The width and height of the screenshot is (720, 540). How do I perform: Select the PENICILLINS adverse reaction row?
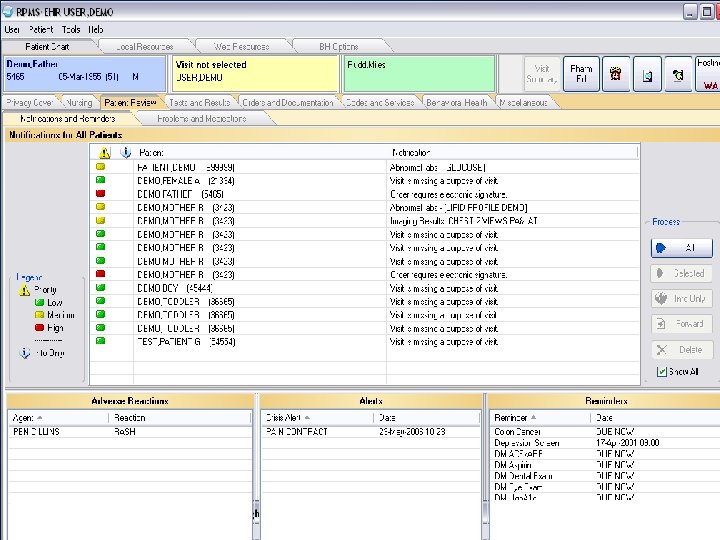pyautogui.click(x=130, y=432)
